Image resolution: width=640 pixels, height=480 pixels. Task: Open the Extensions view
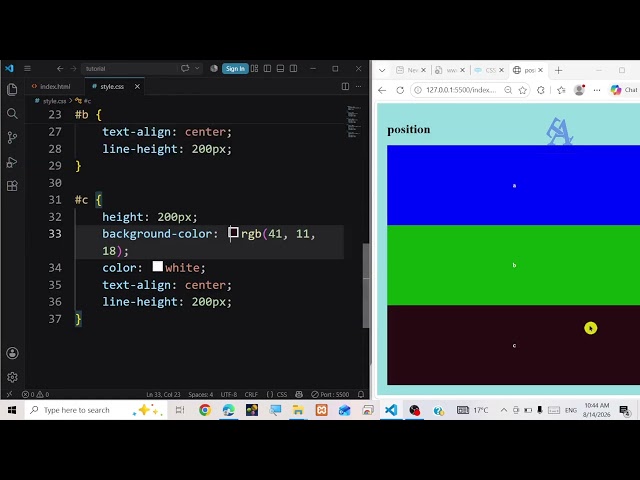pyautogui.click(x=12, y=186)
